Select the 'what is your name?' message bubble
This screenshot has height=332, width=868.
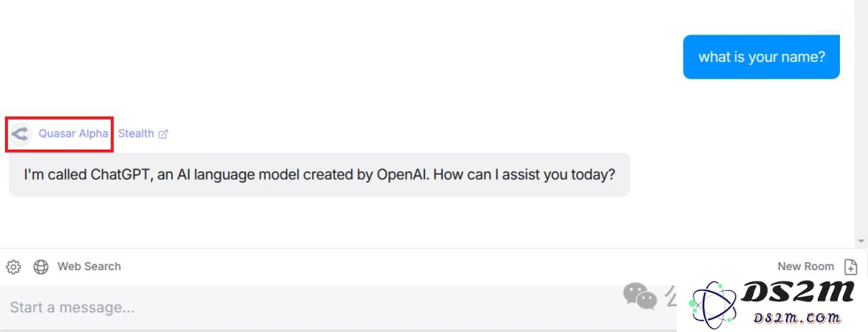[761, 57]
